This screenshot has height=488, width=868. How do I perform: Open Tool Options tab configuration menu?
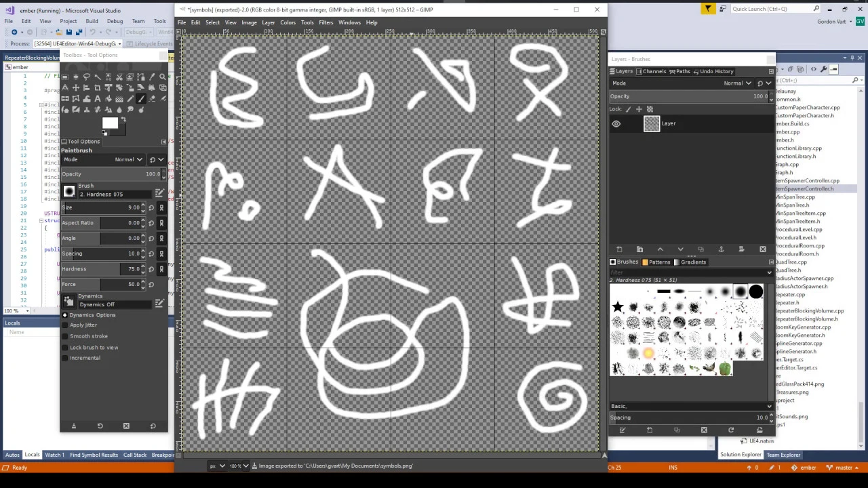[x=163, y=142]
